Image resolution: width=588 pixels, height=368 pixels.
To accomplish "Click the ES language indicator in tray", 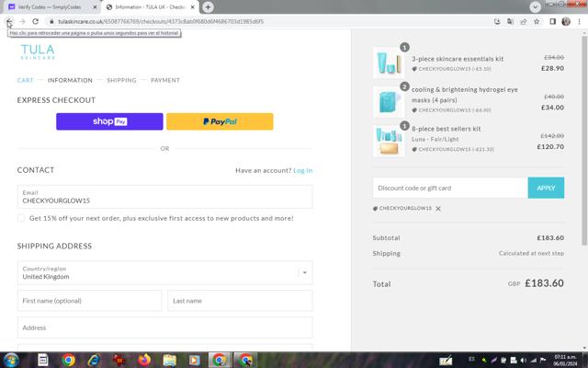I will pyautogui.click(x=471, y=359).
